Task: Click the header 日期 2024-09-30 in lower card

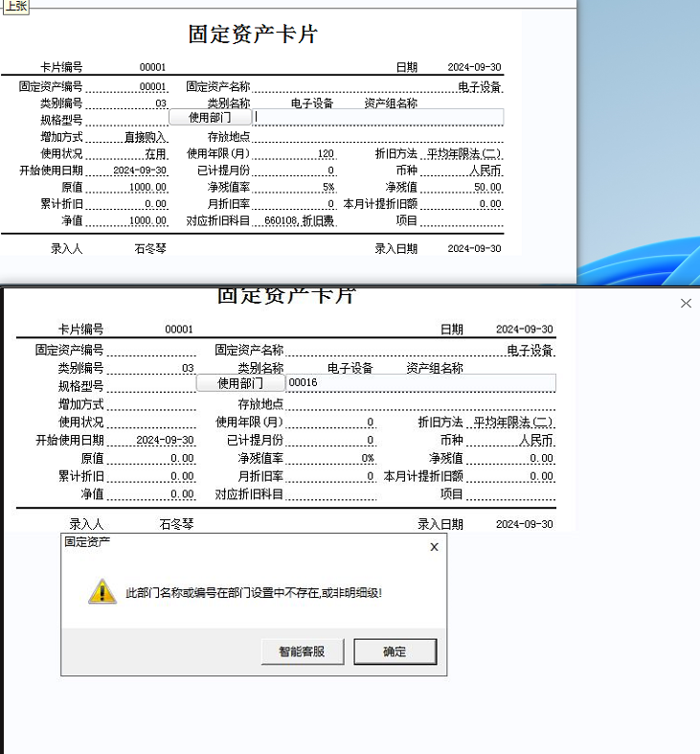Action: coord(525,330)
